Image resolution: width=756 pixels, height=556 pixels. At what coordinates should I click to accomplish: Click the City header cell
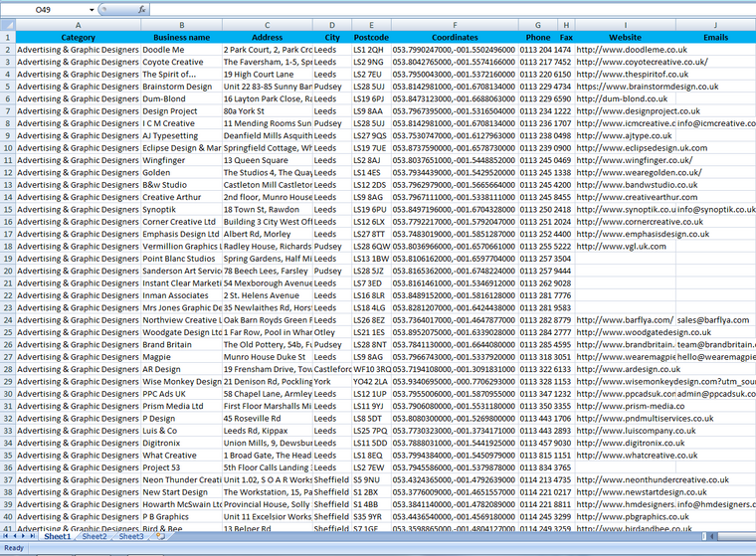332,37
